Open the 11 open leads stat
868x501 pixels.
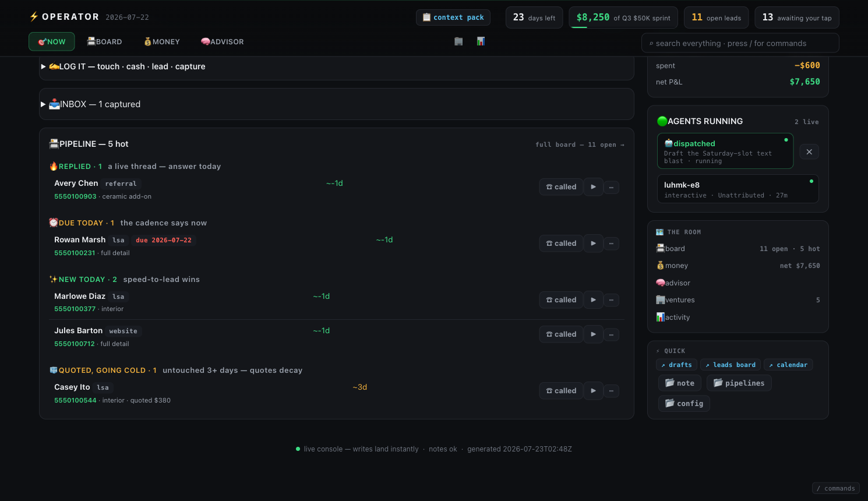716,17
